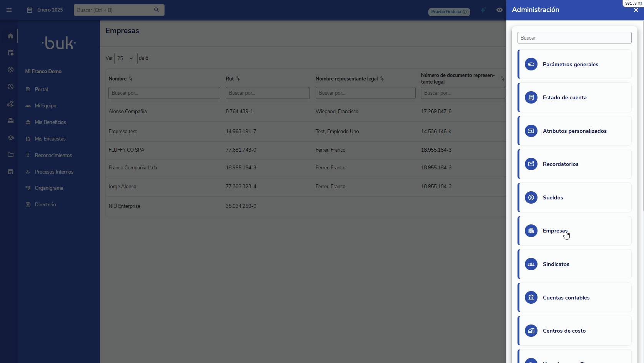Click the Sueldos dollar icon
This screenshot has height=363, width=644.
tap(531, 197)
